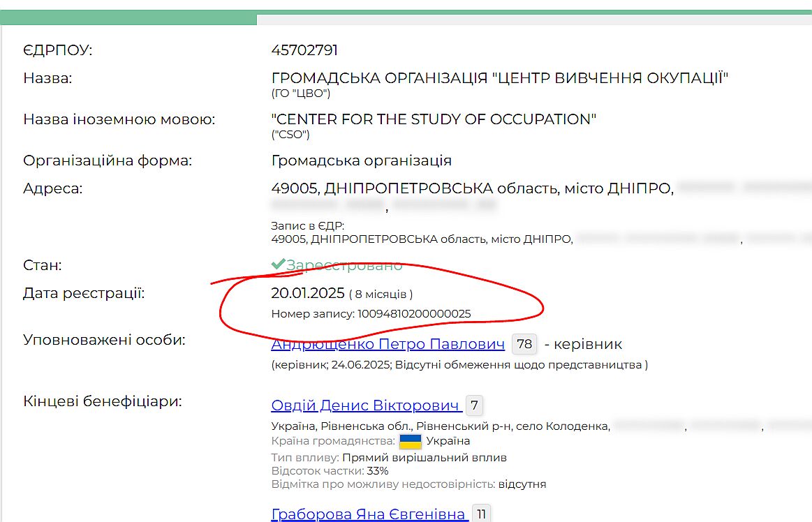
Task: Click the "8 місяців" duration text
Action: (x=381, y=294)
